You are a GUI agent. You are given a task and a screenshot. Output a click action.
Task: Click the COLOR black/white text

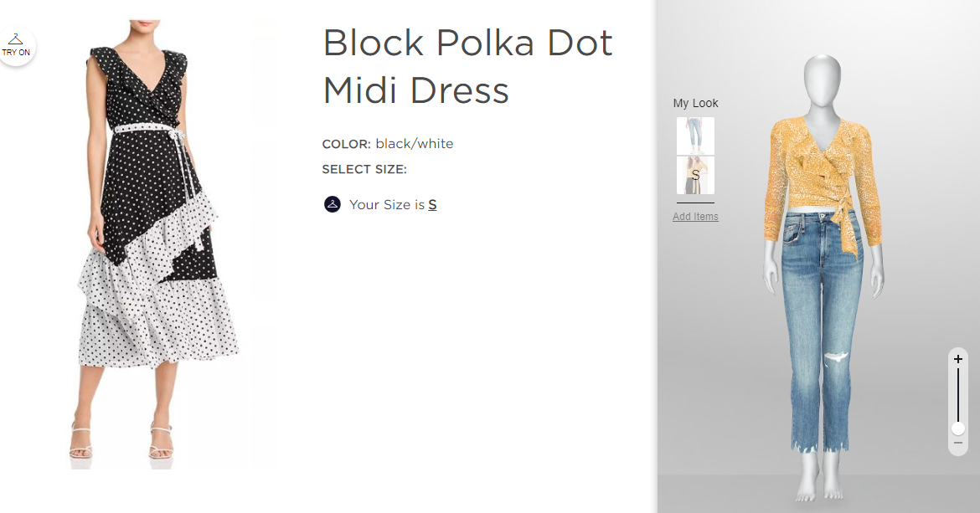tap(388, 144)
